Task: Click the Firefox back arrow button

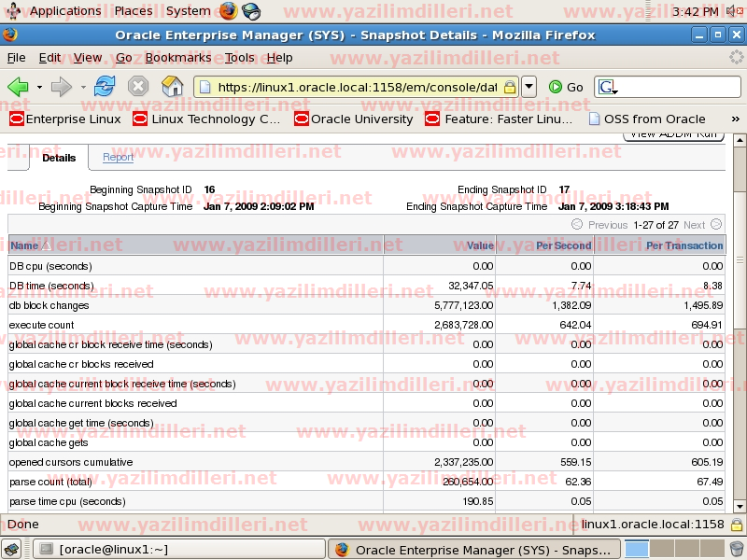Action: tap(18, 87)
